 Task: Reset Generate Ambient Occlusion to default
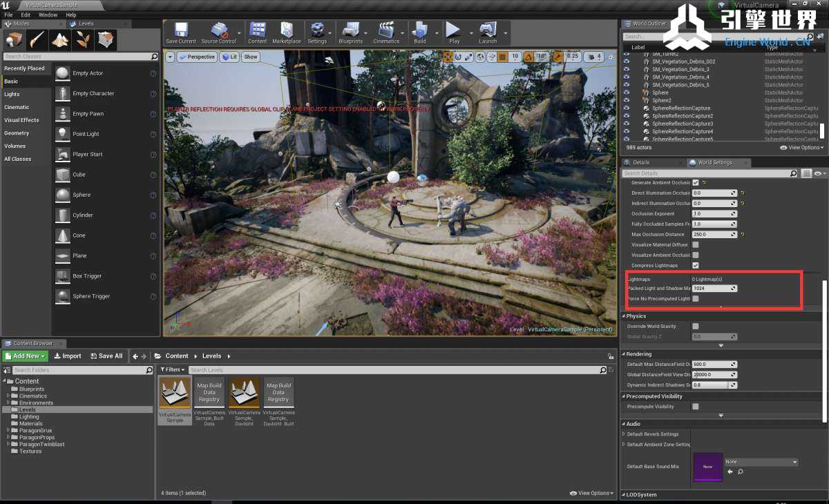click(705, 183)
